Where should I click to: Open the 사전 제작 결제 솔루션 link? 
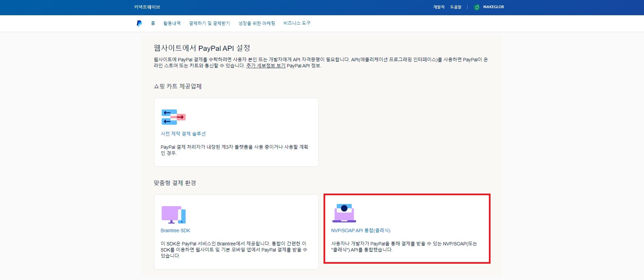tap(183, 134)
